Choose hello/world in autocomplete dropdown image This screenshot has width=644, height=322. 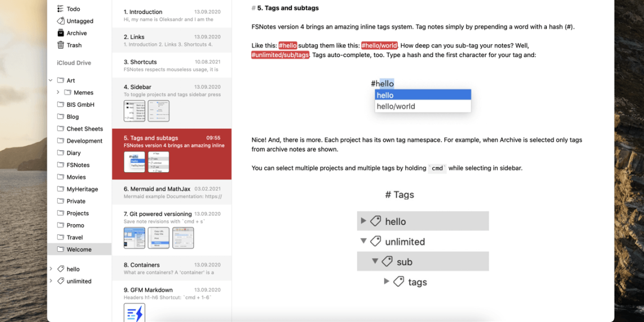(396, 106)
